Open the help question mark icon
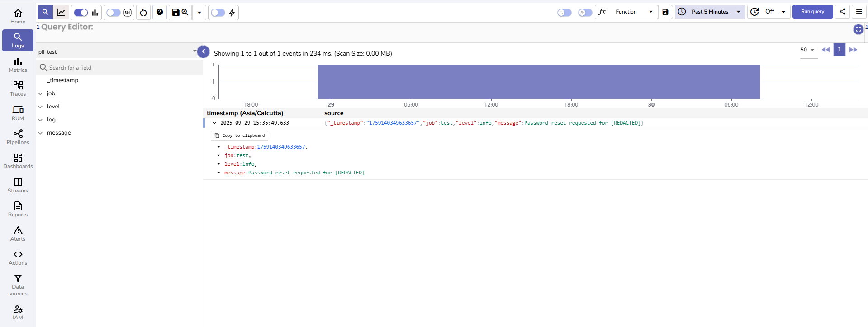This screenshot has width=868, height=327. click(x=160, y=12)
